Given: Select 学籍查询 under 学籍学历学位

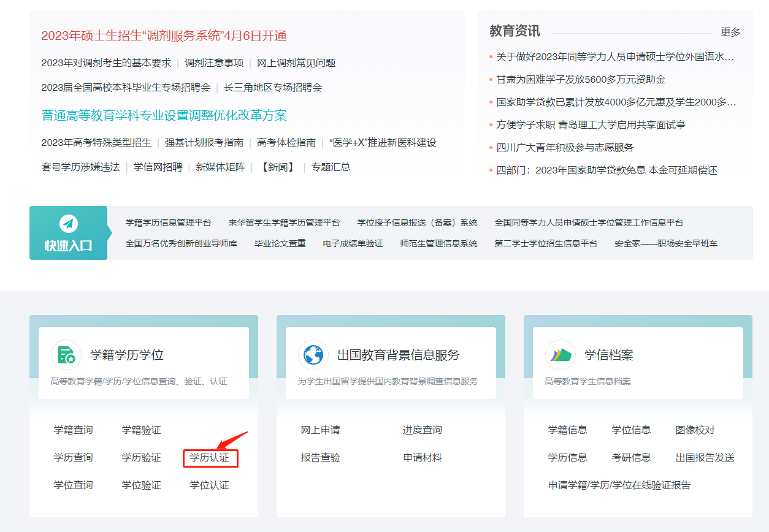Looking at the screenshot, I should 73,430.
